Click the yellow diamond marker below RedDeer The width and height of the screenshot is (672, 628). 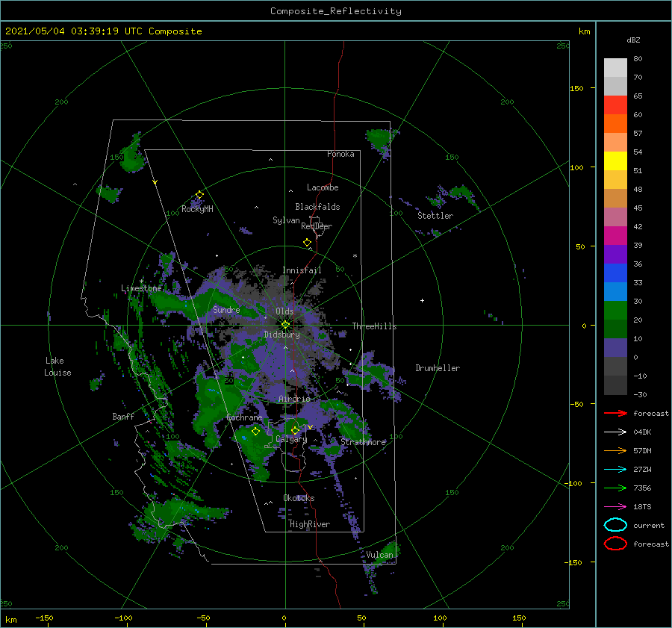(x=308, y=243)
